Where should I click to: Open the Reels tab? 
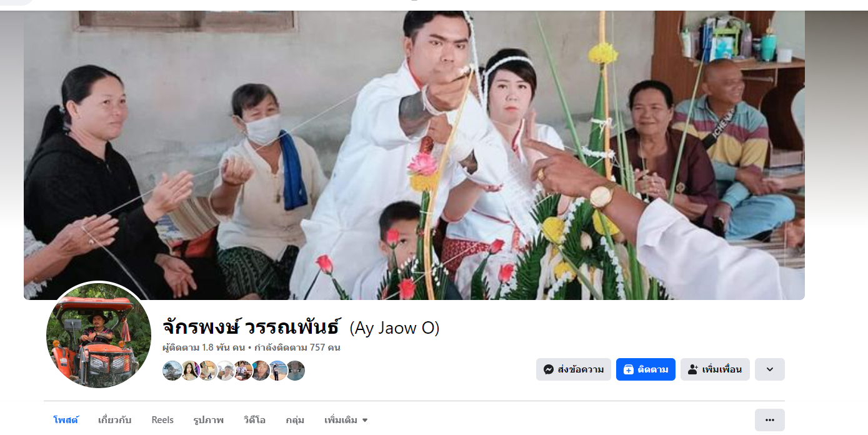tap(162, 420)
